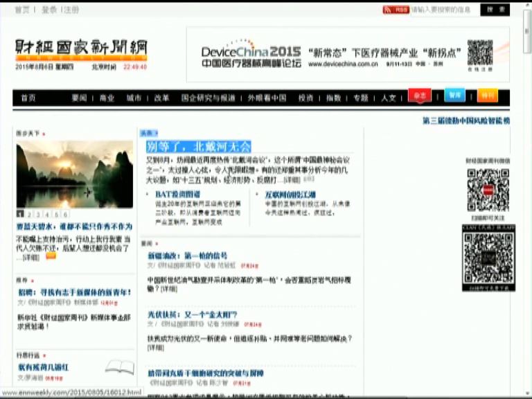Image resolution: width=532 pixels, height=399 pixels.
Task: Open the 国企研究与报道 navigation menu item
Action: click(x=208, y=98)
